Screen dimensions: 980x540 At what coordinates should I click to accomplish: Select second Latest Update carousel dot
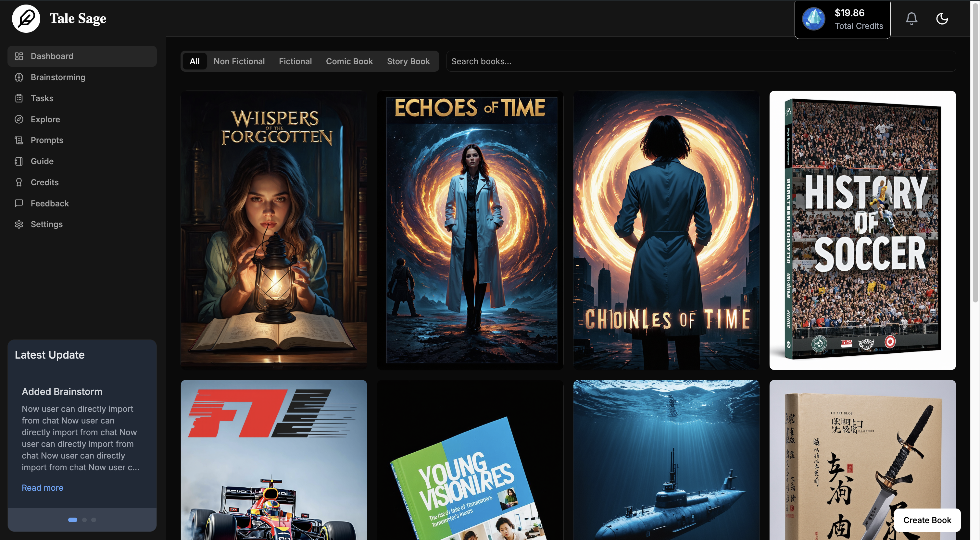[x=84, y=520]
